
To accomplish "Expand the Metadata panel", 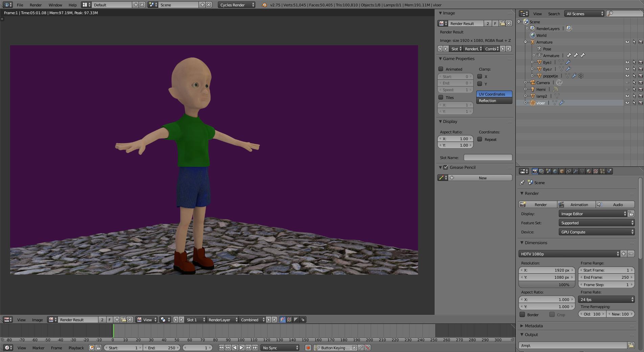I will point(534,326).
